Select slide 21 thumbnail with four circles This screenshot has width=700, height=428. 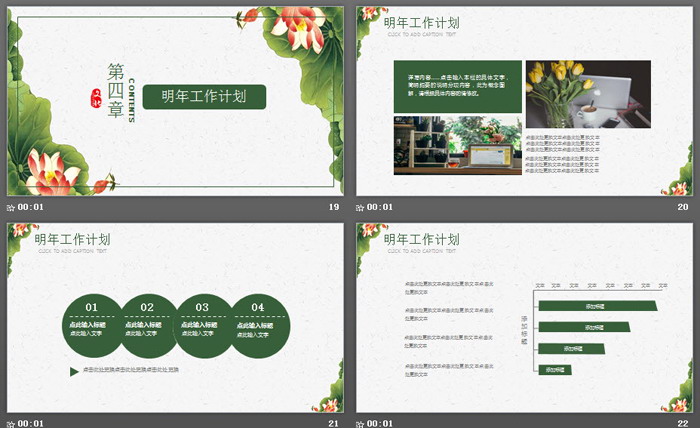175,318
